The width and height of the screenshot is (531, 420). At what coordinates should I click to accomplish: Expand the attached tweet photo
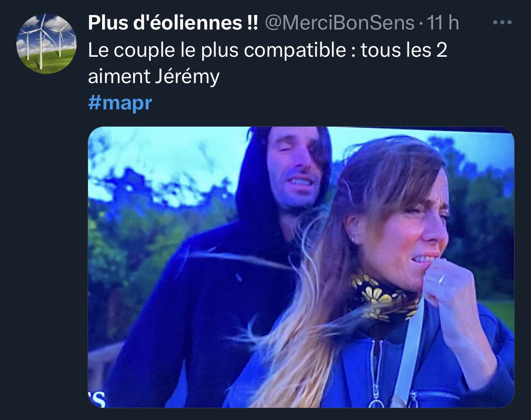tap(301, 267)
